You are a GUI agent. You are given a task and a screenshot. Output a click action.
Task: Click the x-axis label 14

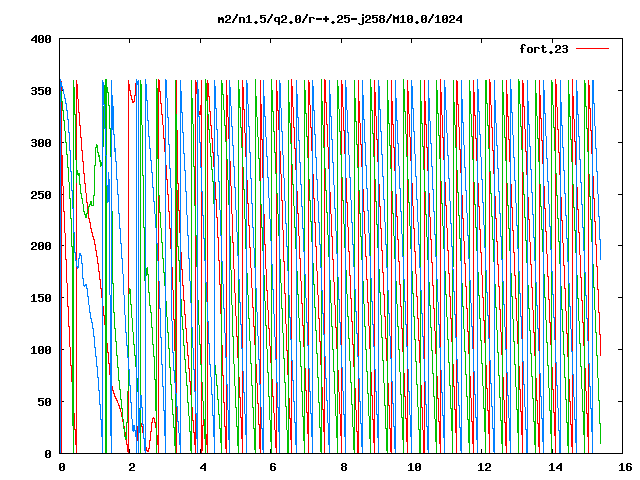[x=555, y=467]
